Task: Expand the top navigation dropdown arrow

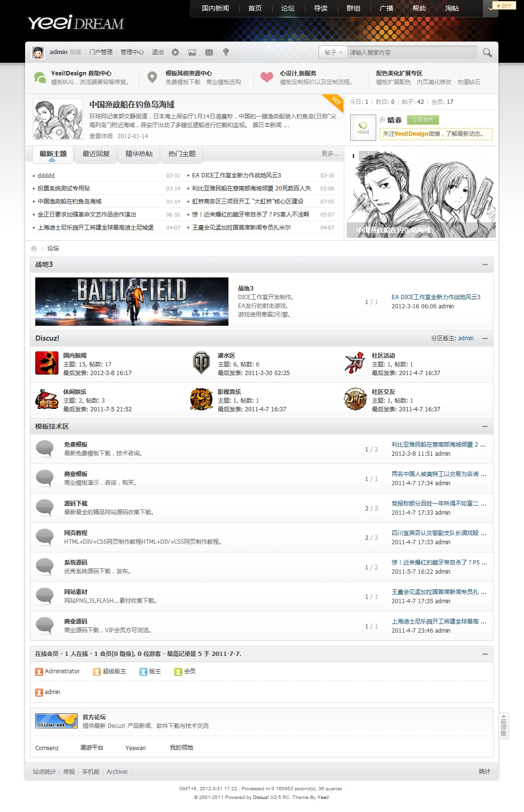Action: [x=491, y=8]
